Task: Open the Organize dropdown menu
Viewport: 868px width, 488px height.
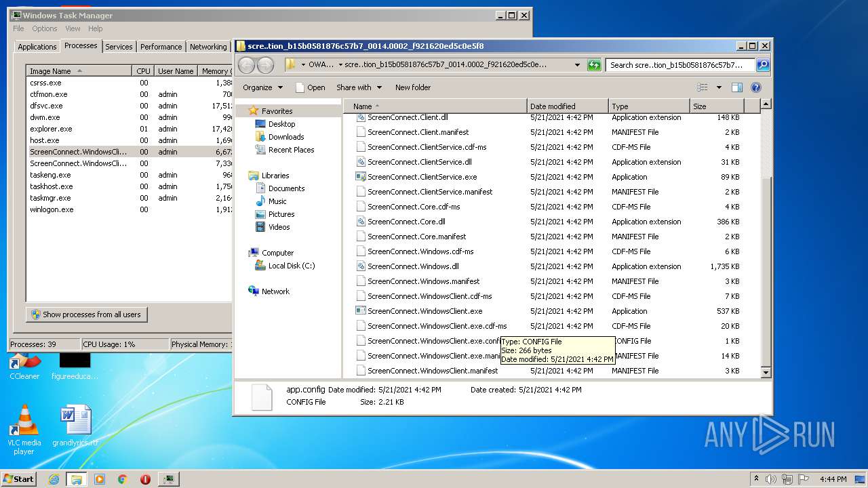Action: 262,87
